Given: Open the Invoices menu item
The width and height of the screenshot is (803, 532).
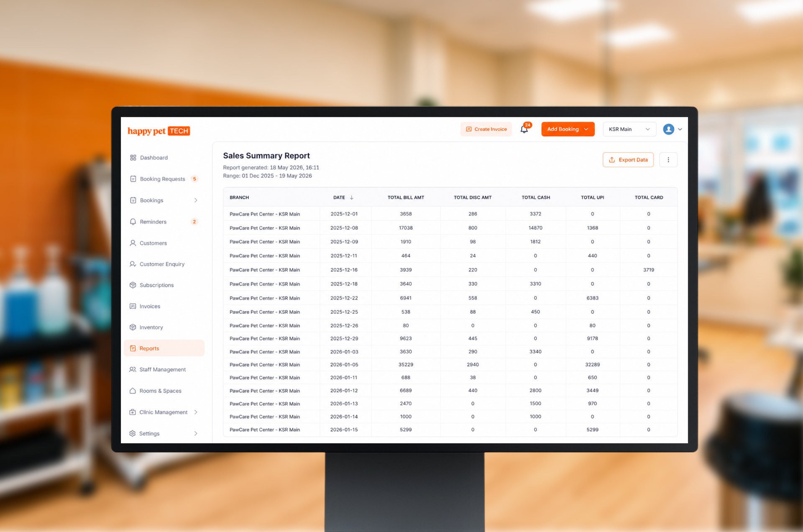Looking at the screenshot, I should point(150,306).
